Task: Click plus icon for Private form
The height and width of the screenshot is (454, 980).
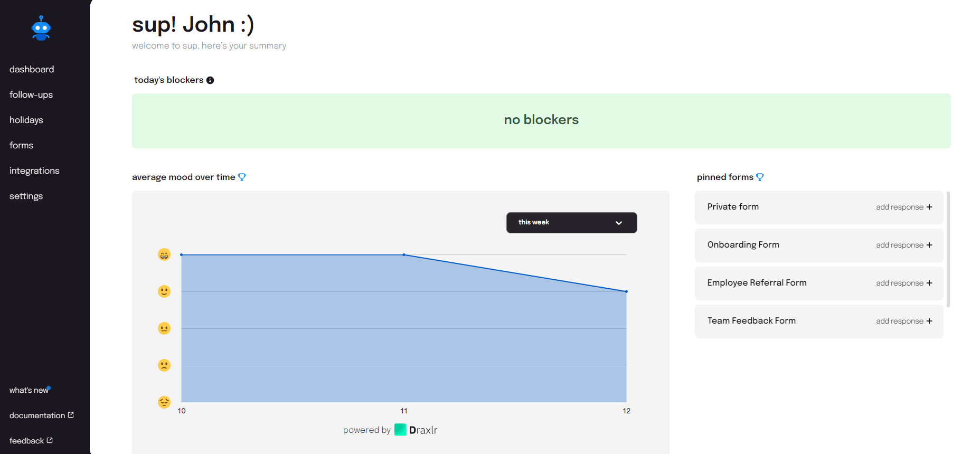Action: click(x=929, y=207)
